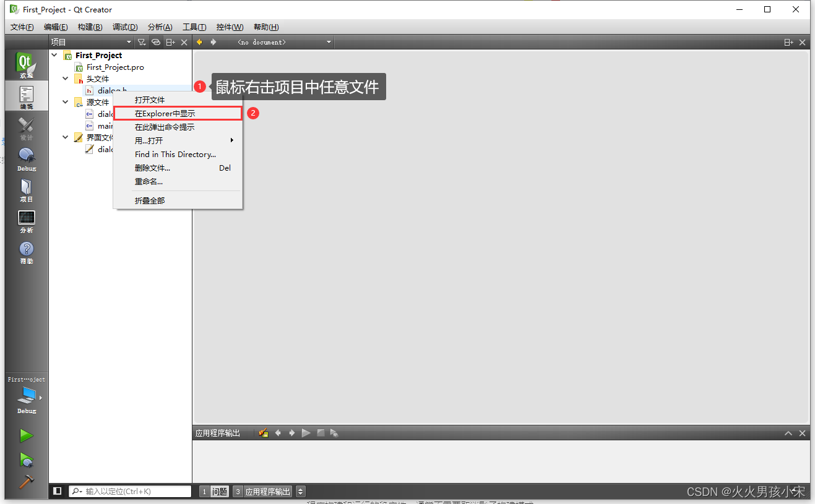The image size is (815, 504).
Task: Close the Projects side panel
Action: pyautogui.click(x=184, y=42)
